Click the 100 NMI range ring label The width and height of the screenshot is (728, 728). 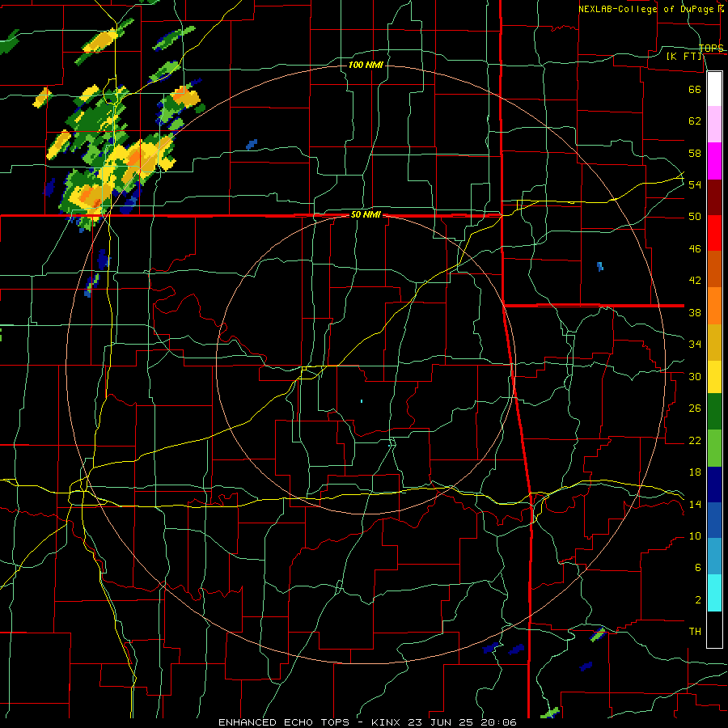pos(366,65)
